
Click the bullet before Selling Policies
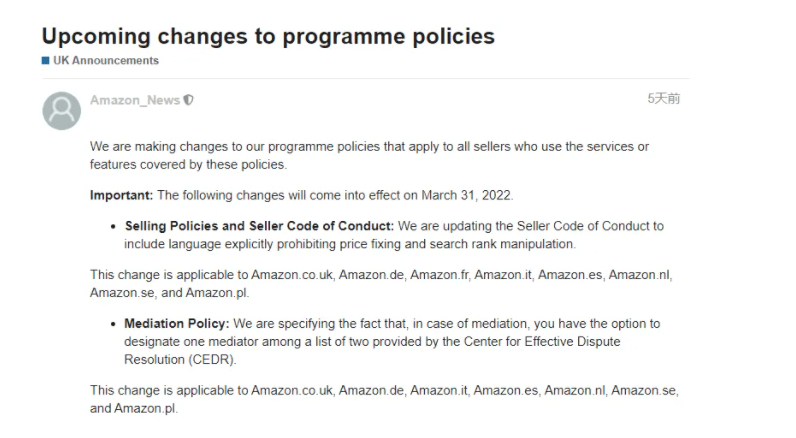(114, 226)
